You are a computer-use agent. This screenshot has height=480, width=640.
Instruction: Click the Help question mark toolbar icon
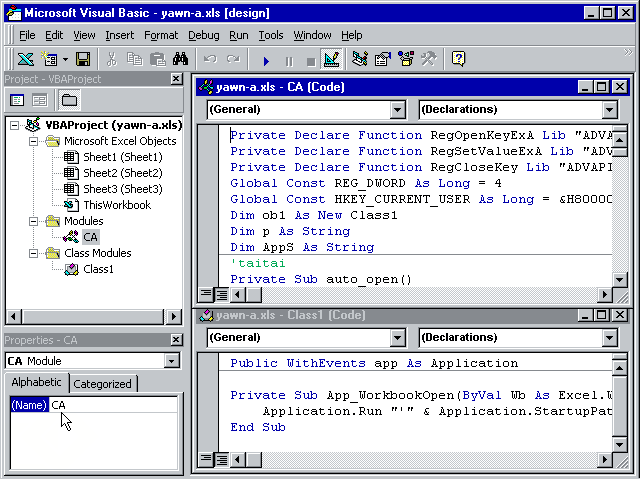pyautogui.click(x=458, y=60)
